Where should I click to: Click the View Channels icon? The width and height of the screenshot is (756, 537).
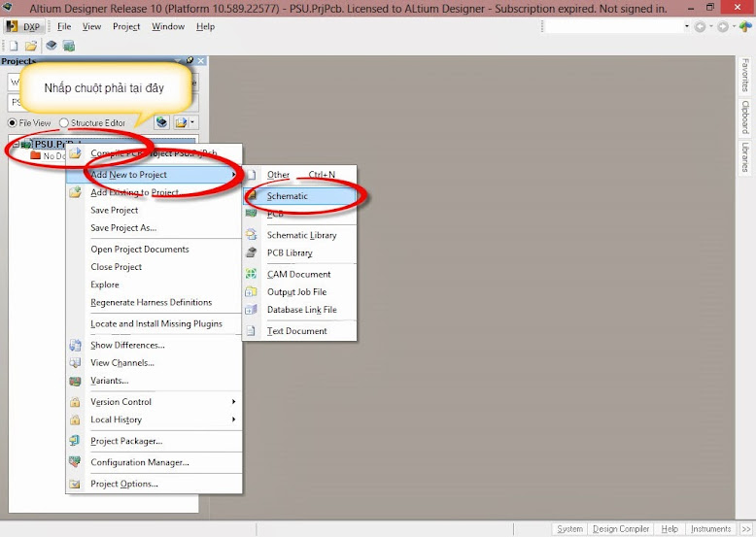[x=75, y=362]
